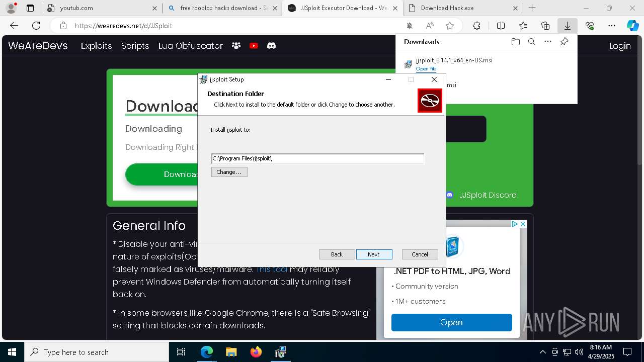Close the youtub.com tab
This screenshot has width=644, height=362.
(154, 8)
